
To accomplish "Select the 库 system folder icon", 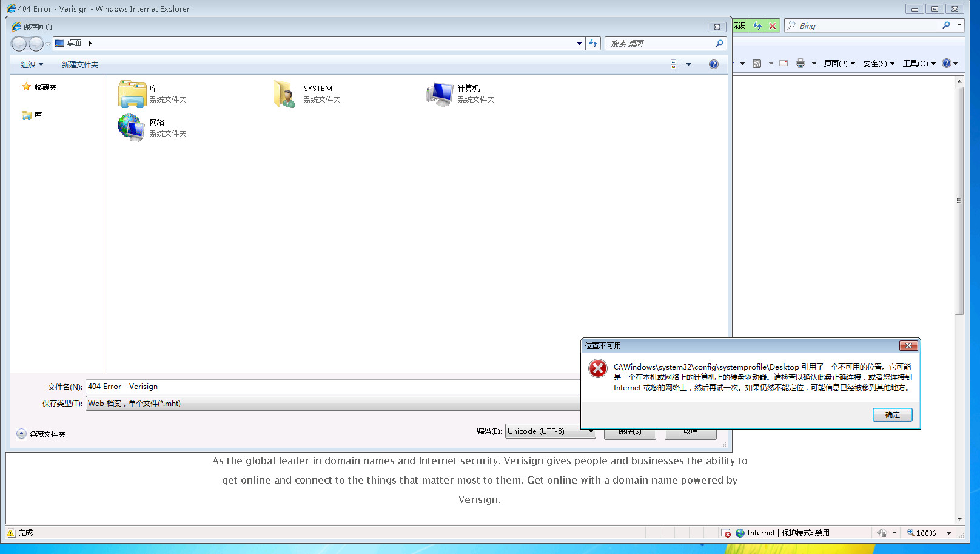I will [x=132, y=93].
